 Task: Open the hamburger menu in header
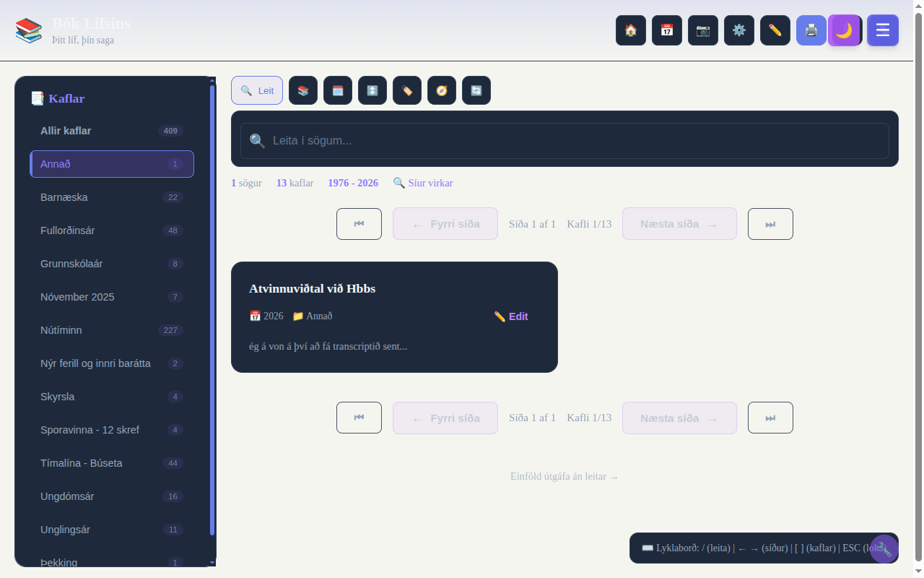point(882,30)
